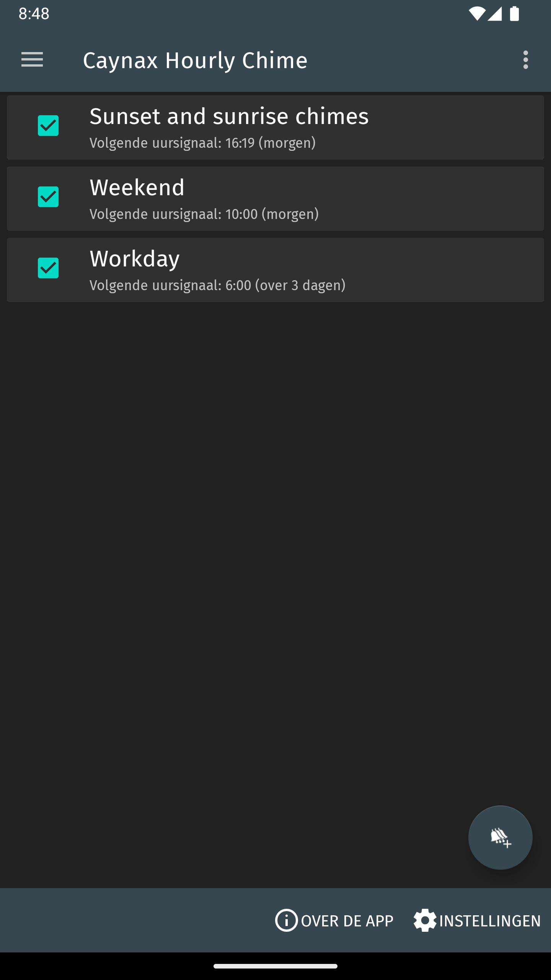The width and height of the screenshot is (551, 980).
Task: Tap the cellular signal icon
Action: point(495,14)
